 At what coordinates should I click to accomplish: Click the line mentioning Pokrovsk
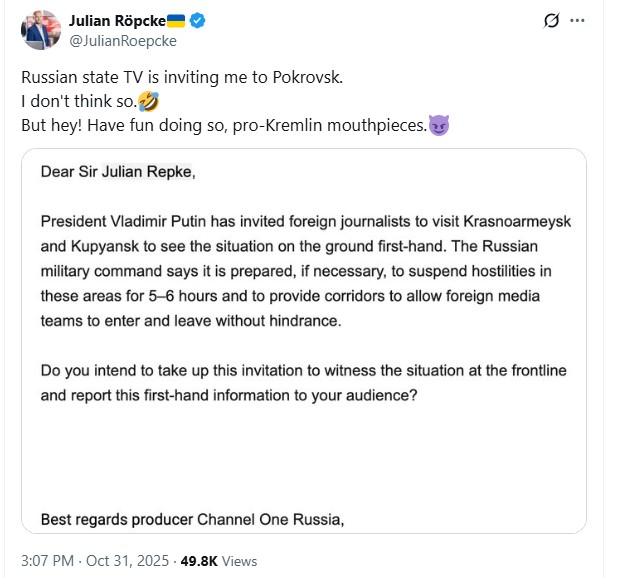182,78
